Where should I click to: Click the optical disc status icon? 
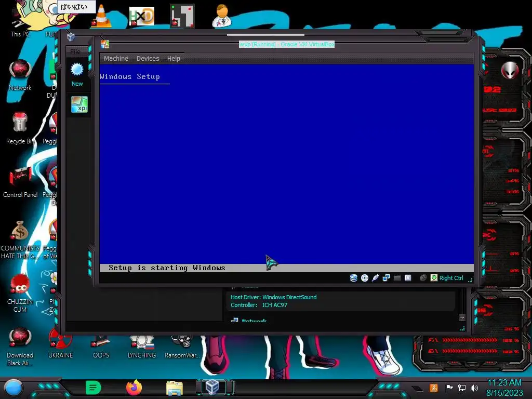click(x=364, y=278)
